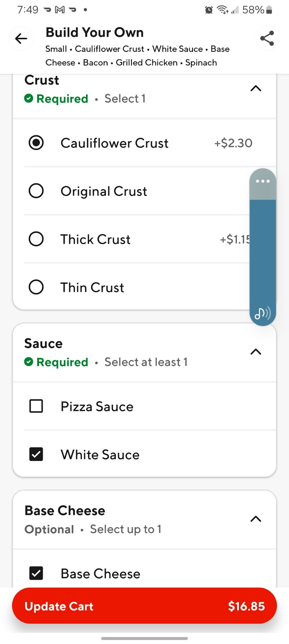This screenshot has width=289, height=644.
Task: Tap the blue floating volume slider bar
Action: pos(262,252)
